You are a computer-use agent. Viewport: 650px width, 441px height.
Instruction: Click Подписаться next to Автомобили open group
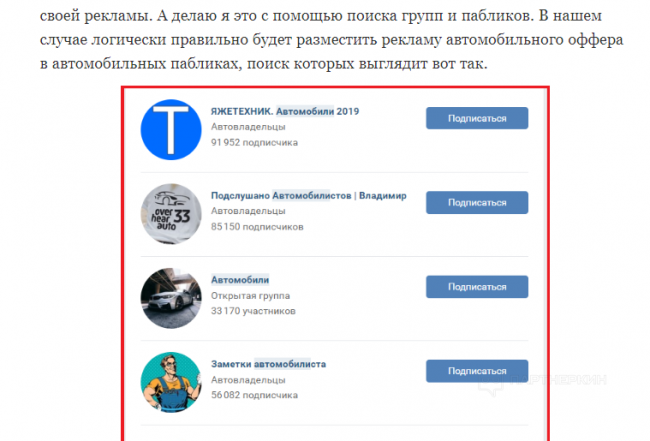coord(477,286)
